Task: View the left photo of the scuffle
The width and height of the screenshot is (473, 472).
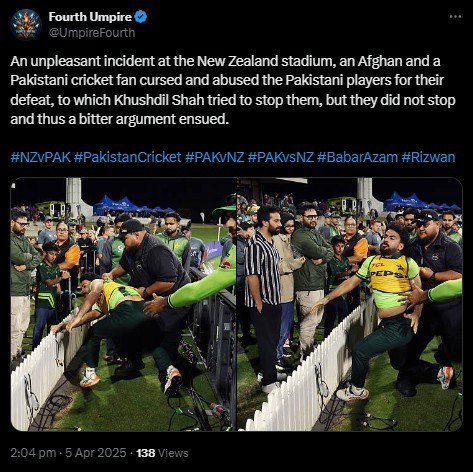Action: pyautogui.click(x=123, y=304)
